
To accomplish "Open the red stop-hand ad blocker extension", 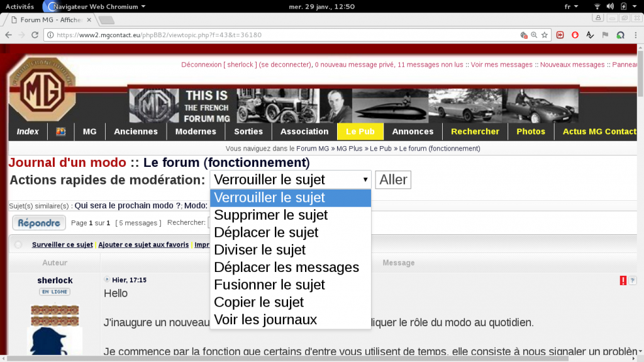I will pos(575,35).
